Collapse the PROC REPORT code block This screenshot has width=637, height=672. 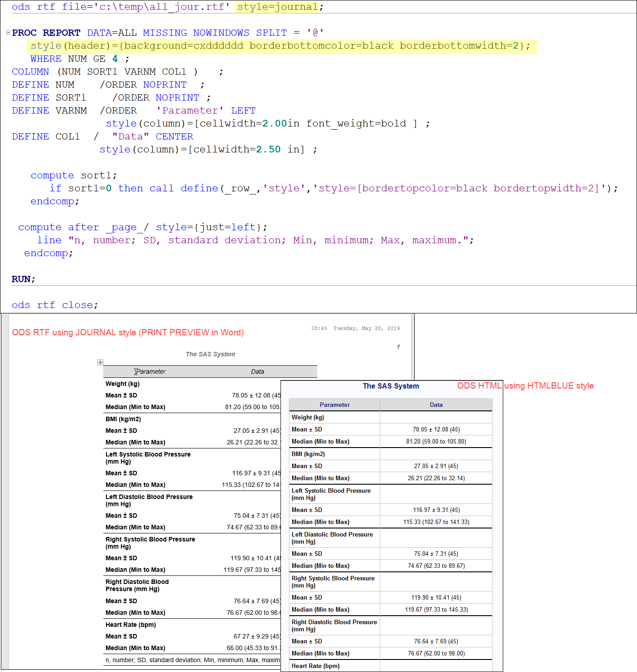[x=8, y=32]
